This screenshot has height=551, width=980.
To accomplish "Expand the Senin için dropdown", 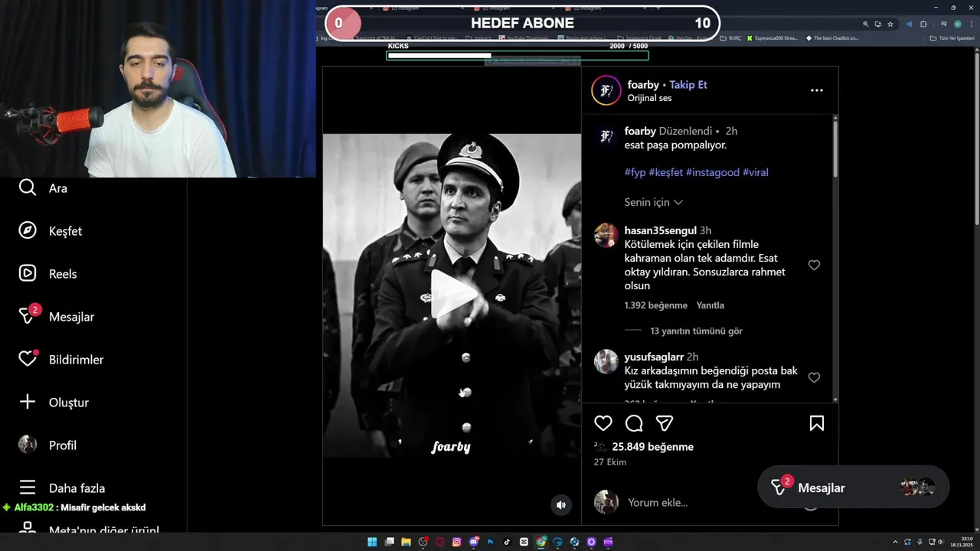I will click(654, 202).
